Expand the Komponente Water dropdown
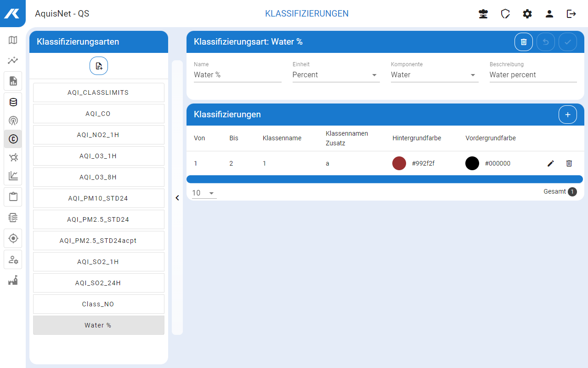The height and width of the screenshot is (368, 588). tap(472, 75)
